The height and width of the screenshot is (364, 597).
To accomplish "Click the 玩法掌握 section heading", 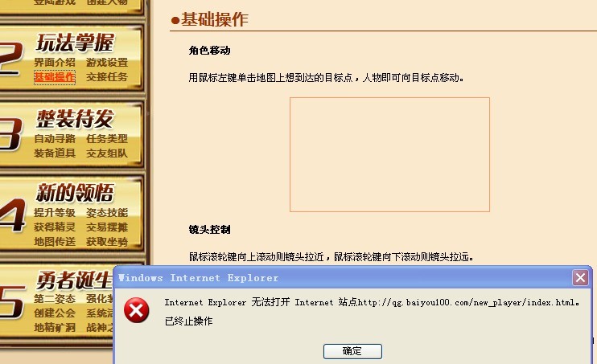I will [75, 43].
